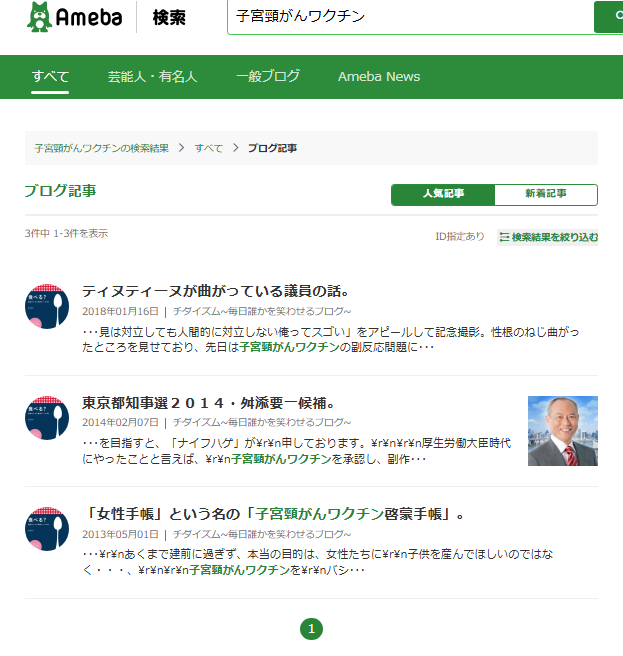Click blog avatar beside ティヌティーヌ article
This screenshot has height=656, width=623.
click(47, 306)
